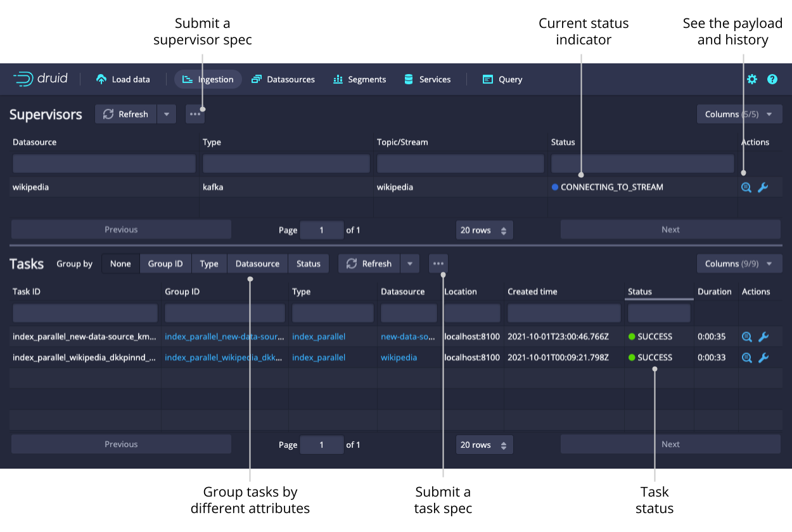
Task: Click wrench actions icon for wikipedia supervisor
Action: coord(763,187)
